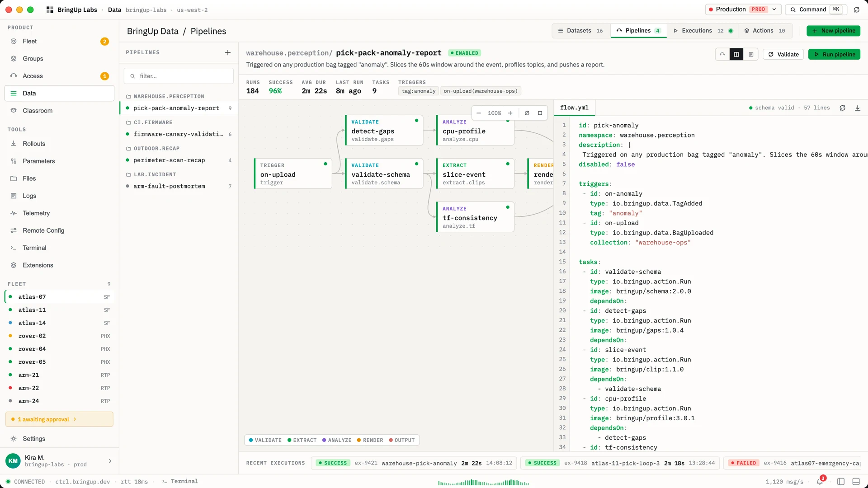868x488 pixels.
Task: Open Terminal from the sidebar tools
Action: (x=59, y=248)
